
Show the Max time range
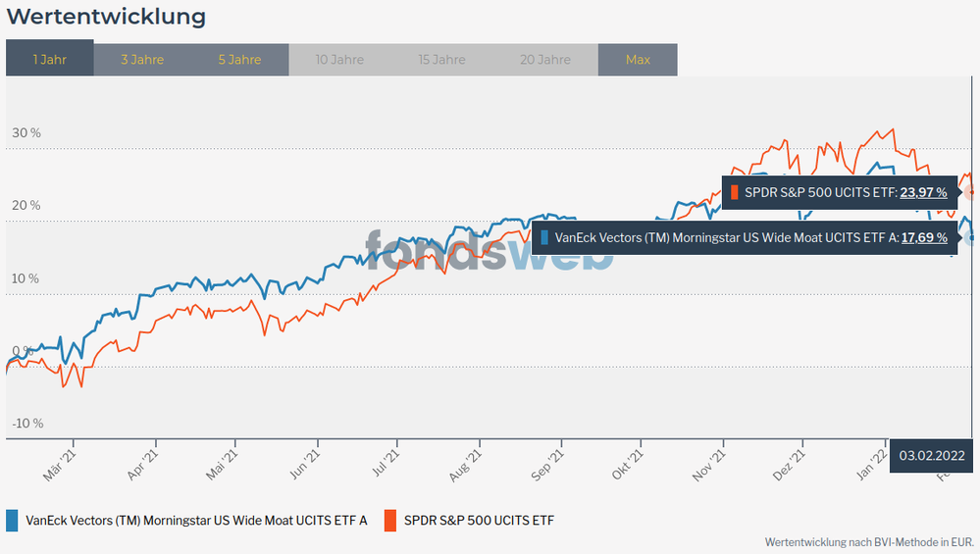tap(638, 59)
